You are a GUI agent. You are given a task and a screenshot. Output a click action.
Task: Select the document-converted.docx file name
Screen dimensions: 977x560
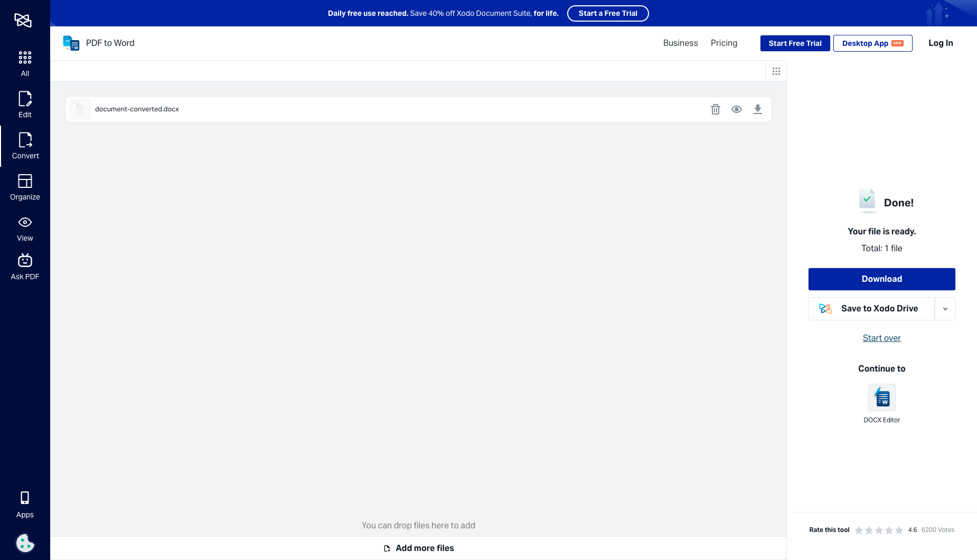point(137,109)
